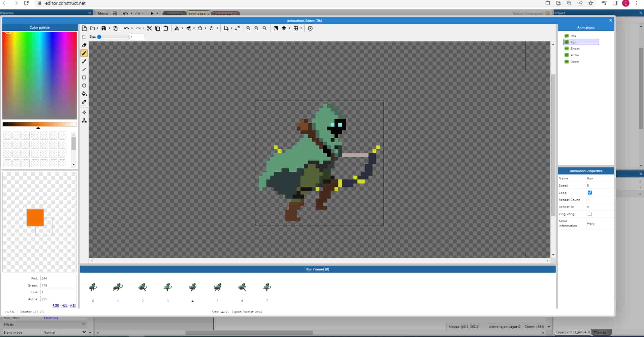This screenshot has width=644, height=337.
Task: Toggle the rectangular selection tool
Action: 84,37
